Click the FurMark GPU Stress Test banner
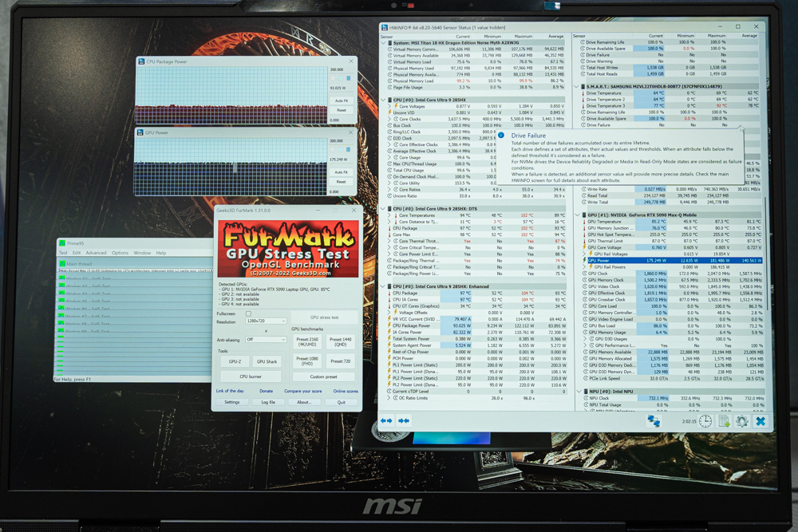Screen dimensions: 798x532 click(x=288, y=248)
